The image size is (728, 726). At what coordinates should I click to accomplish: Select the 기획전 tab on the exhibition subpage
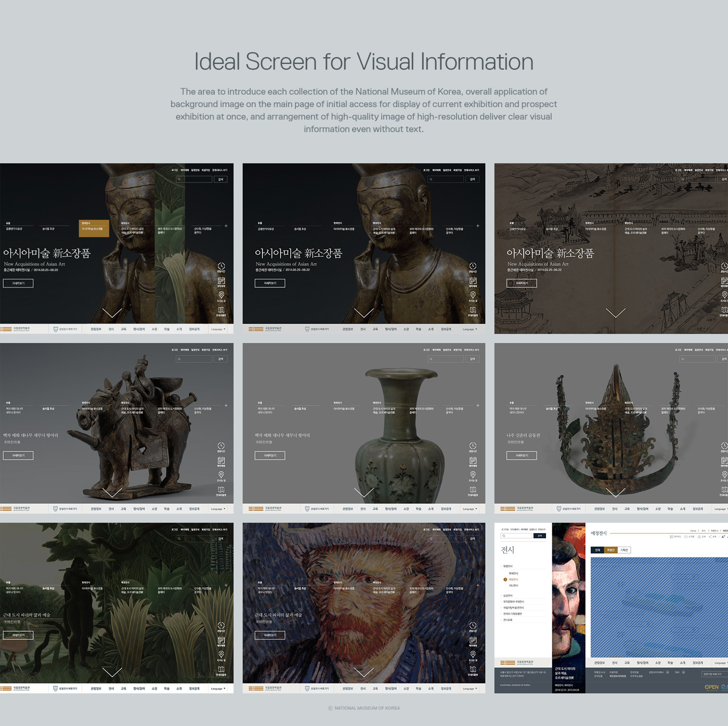(x=624, y=550)
